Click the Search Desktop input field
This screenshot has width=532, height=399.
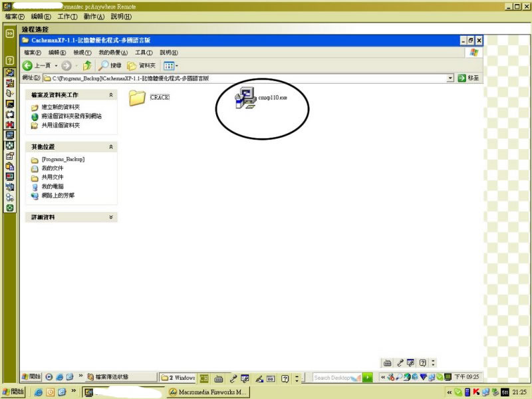tap(336, 378)
